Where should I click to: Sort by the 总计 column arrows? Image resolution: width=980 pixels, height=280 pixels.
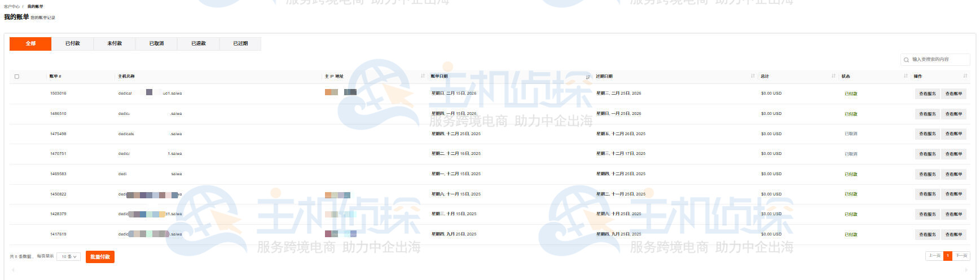(x=833, y=76)
